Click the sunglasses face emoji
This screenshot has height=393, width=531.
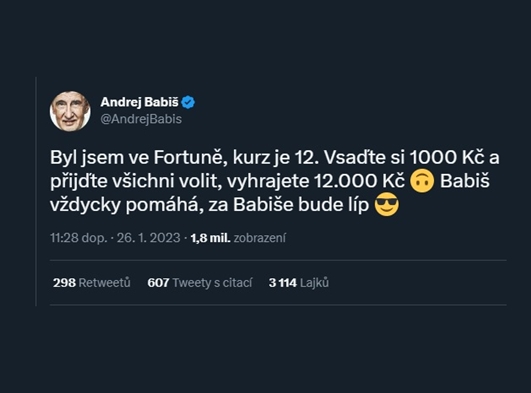387,205
